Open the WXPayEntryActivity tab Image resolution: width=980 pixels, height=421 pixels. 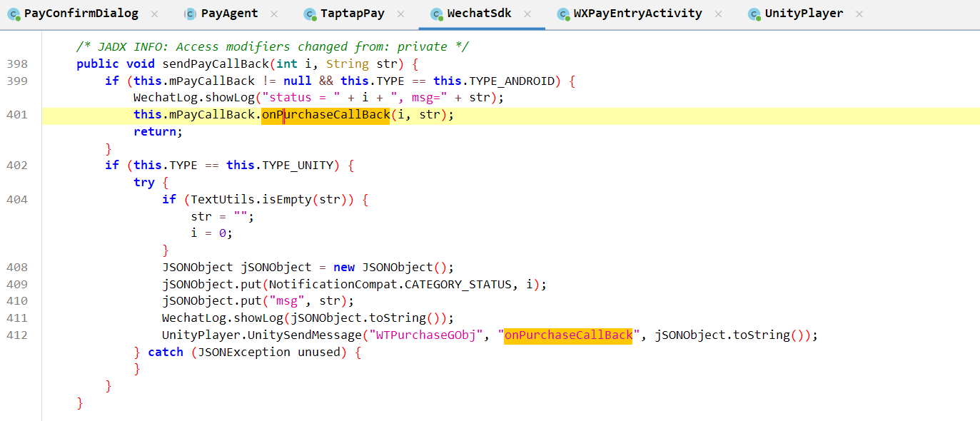tap(637, 14)
